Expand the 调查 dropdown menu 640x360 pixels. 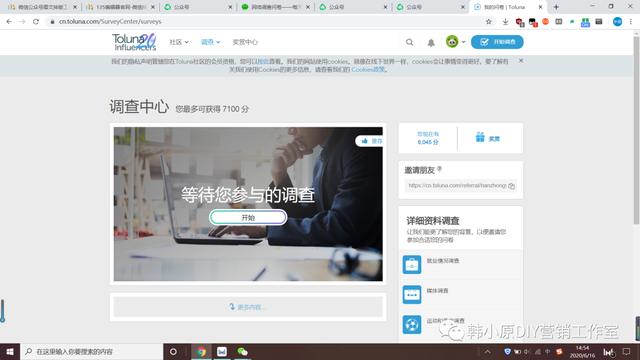(x=211, y=42)
